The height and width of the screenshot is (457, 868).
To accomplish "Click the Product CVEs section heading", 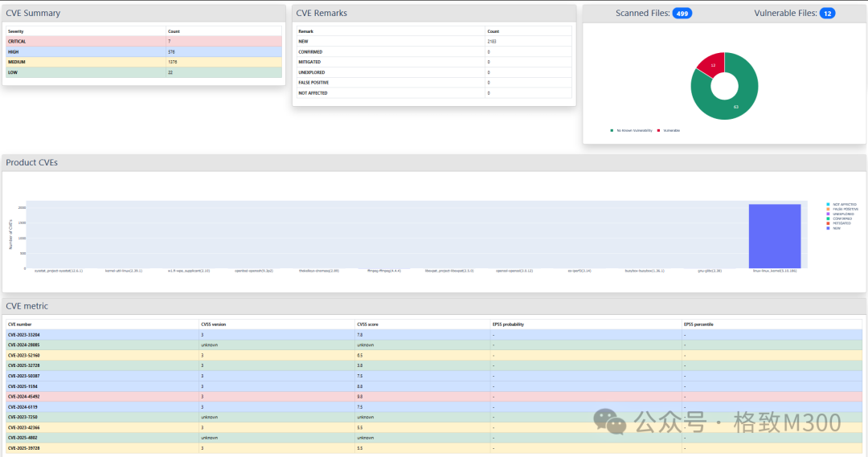I will [31, 163].
